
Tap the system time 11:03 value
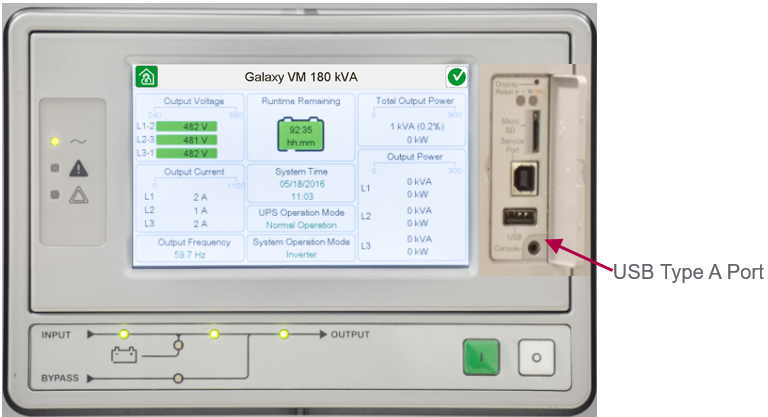click(x=302, y=197)
